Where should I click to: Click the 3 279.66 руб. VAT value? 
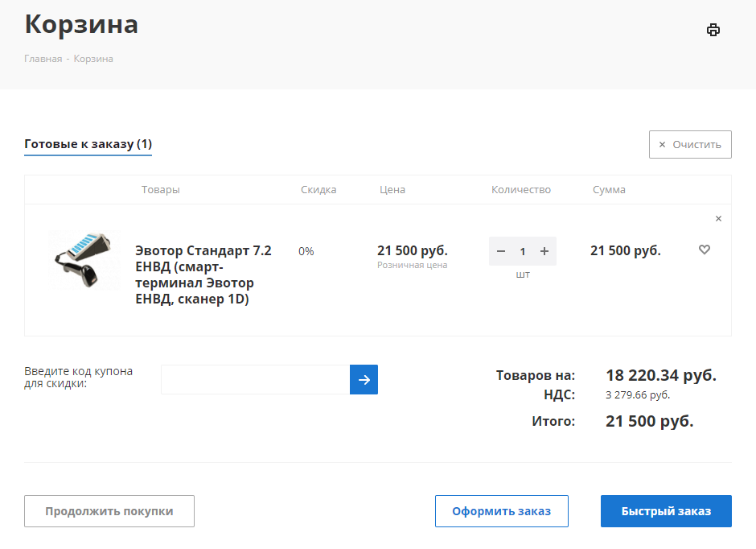638,395
